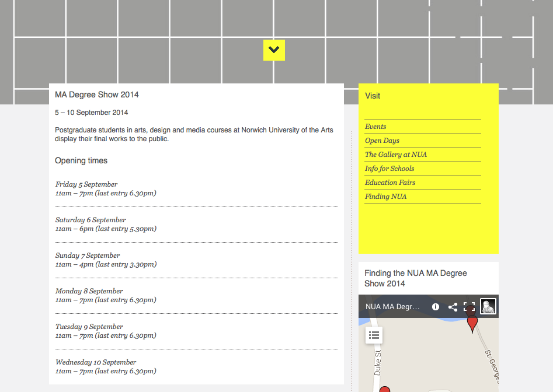Select the red map pin near St Georges

(472, 323)
